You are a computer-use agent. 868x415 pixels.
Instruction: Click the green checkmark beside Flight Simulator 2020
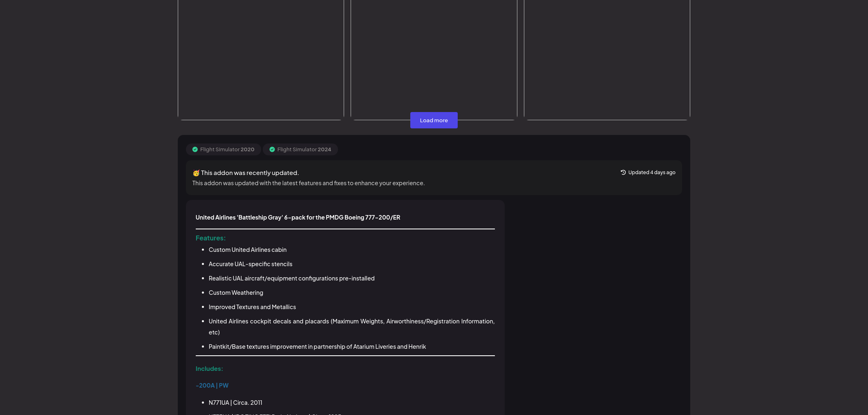[x=195, y=150]
